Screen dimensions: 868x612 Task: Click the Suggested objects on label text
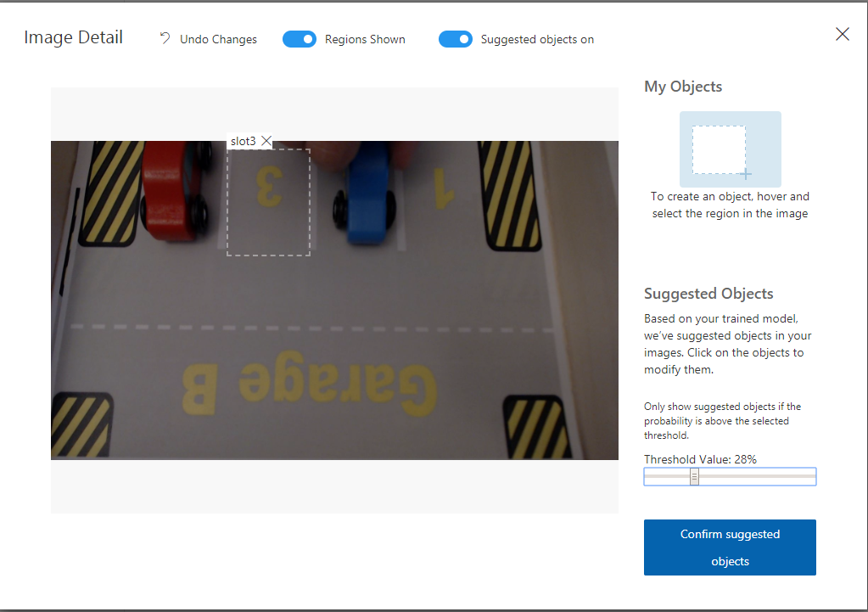click(x=537, y=39)
